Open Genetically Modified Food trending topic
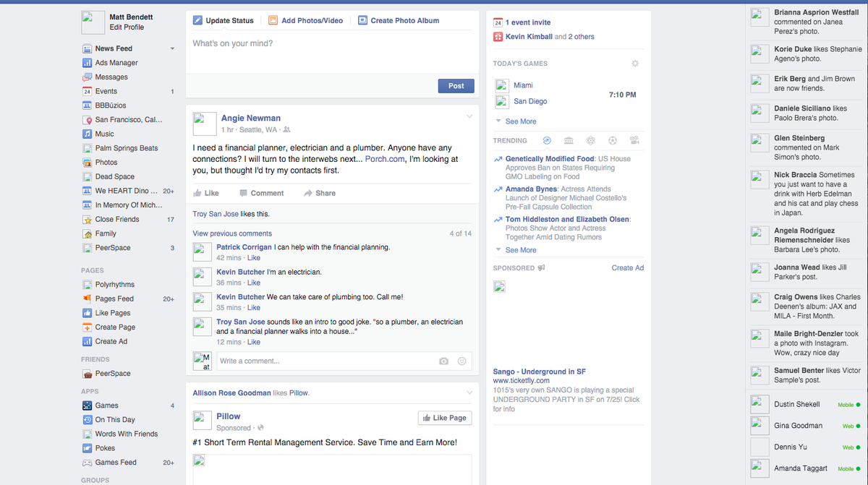868x485 pixels. click(x=550, y=158)
